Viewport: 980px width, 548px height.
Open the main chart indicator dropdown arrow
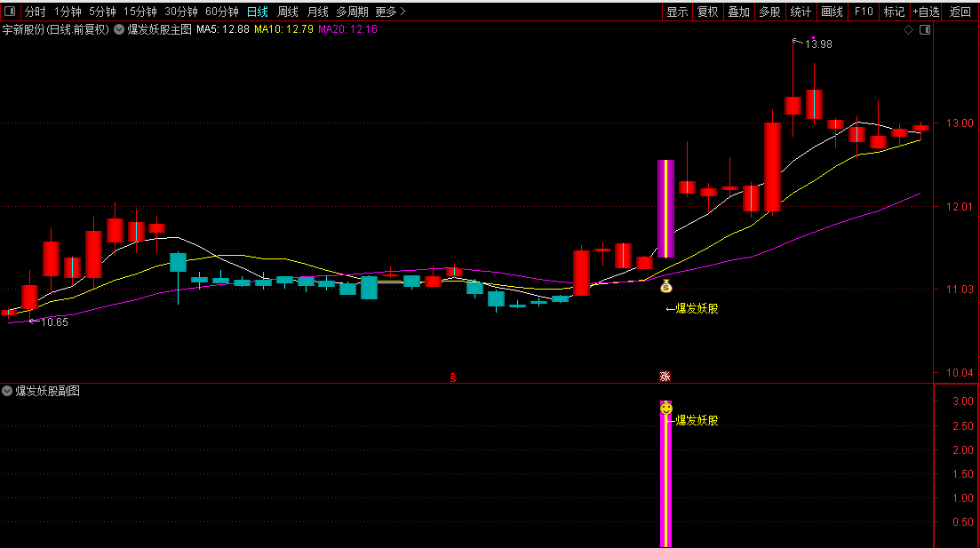click(119, 29)
